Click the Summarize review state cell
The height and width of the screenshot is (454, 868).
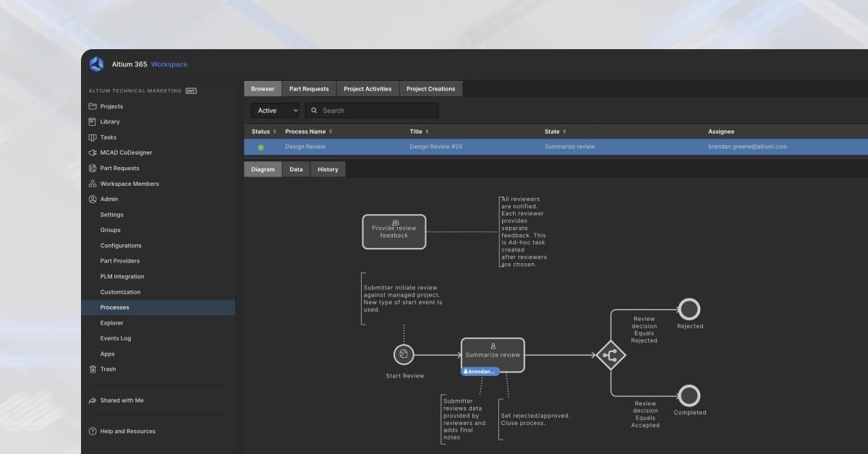(570, 147)
